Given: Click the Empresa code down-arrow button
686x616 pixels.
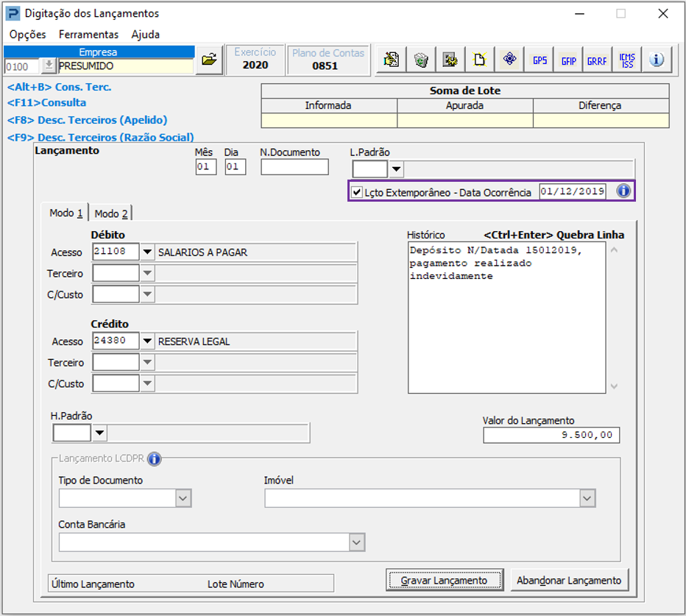Looking at the screenshot, I should [49, 66].
